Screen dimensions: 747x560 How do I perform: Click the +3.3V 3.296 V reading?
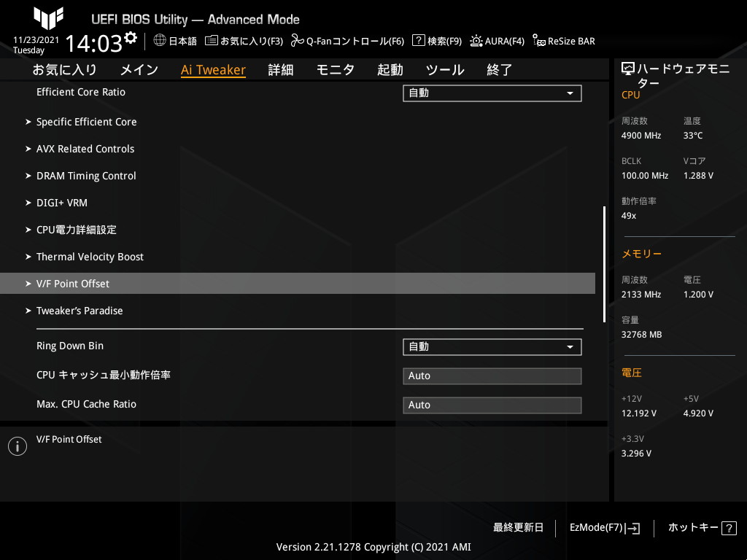[x=636, y=454]
